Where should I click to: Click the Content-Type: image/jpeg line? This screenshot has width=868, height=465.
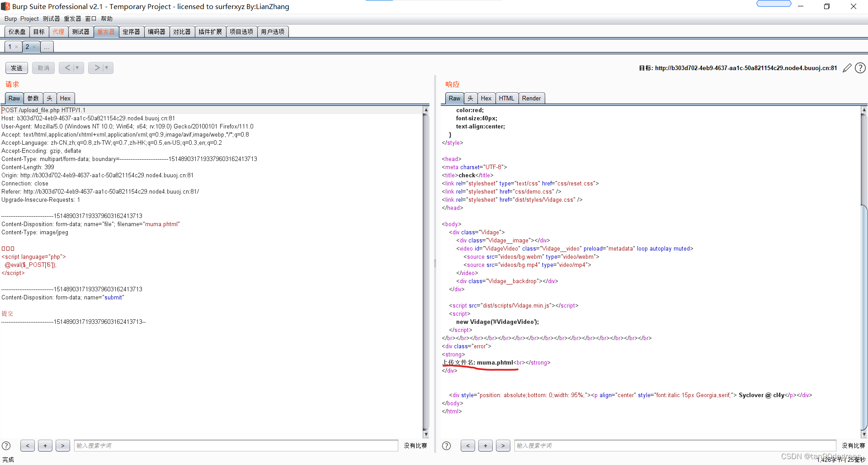click(35, 232)
